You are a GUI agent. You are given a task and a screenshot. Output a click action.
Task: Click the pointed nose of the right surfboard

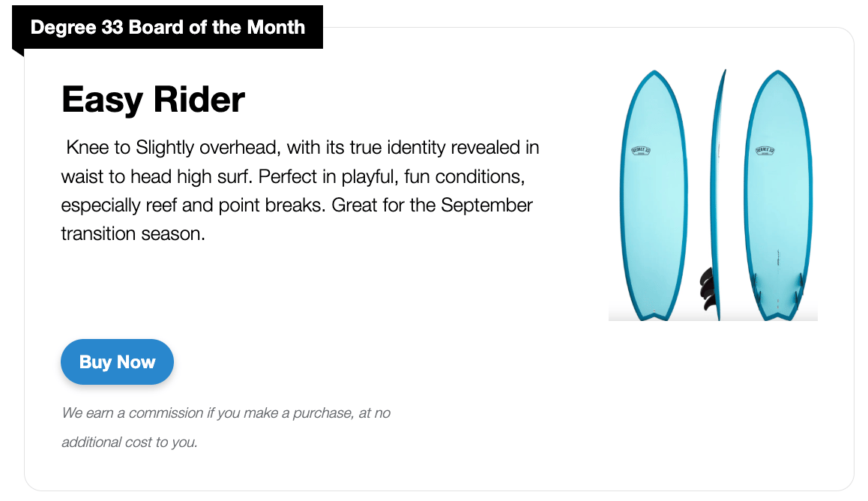[778, 73]
